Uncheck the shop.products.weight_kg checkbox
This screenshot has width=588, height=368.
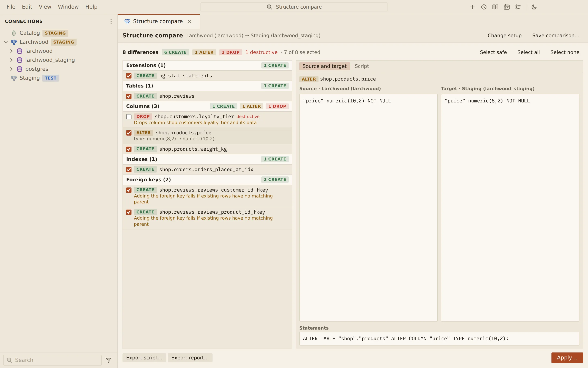pyautogui.click(x=129, y=149)
